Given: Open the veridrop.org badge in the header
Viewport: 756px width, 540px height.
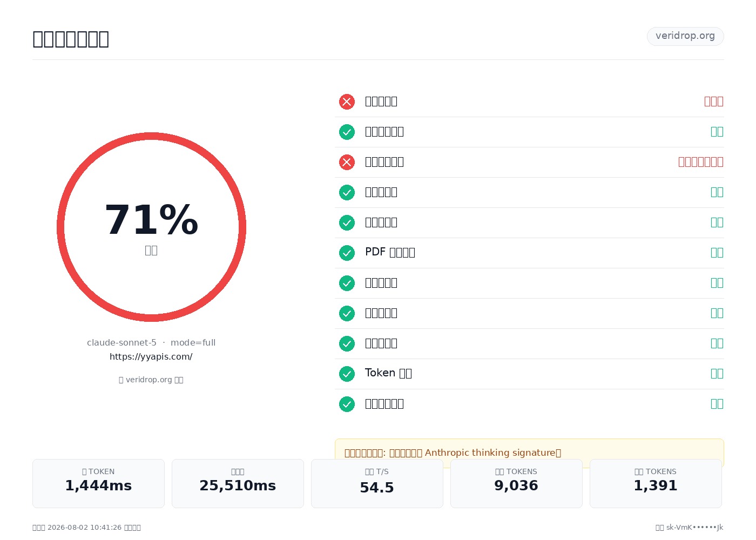Looking at the screenshot, I should [685, 36].
